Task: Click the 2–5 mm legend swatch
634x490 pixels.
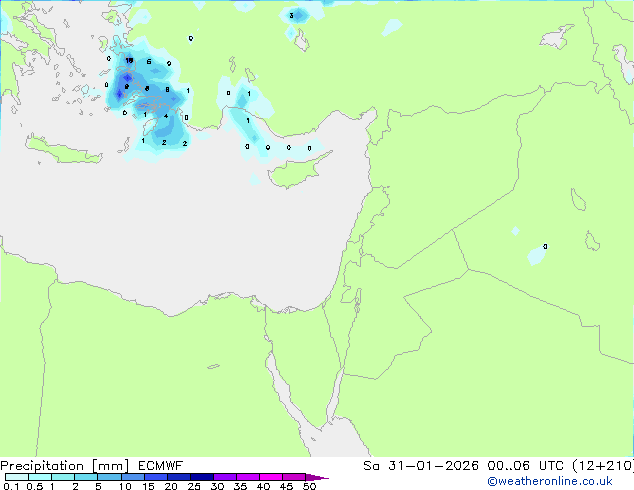Action: 86,477
